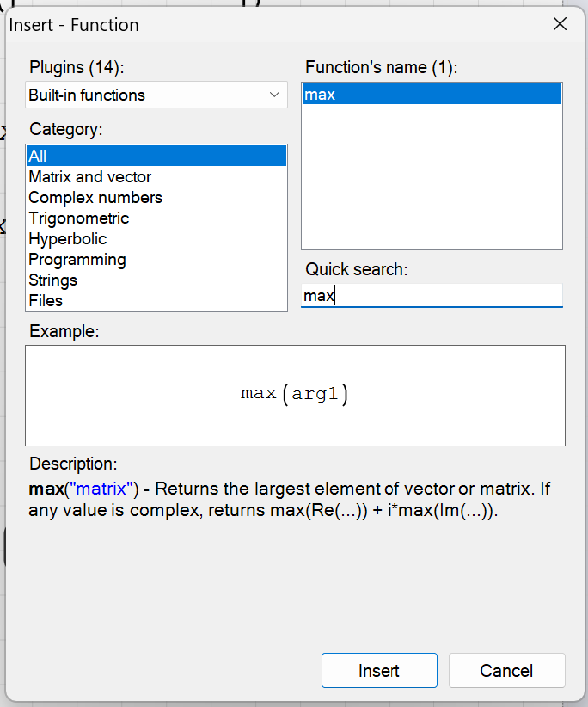Select the 'All' category
The width and height of the screenshot is (588, 707).
pyautogui.click(x=156, y=156)
